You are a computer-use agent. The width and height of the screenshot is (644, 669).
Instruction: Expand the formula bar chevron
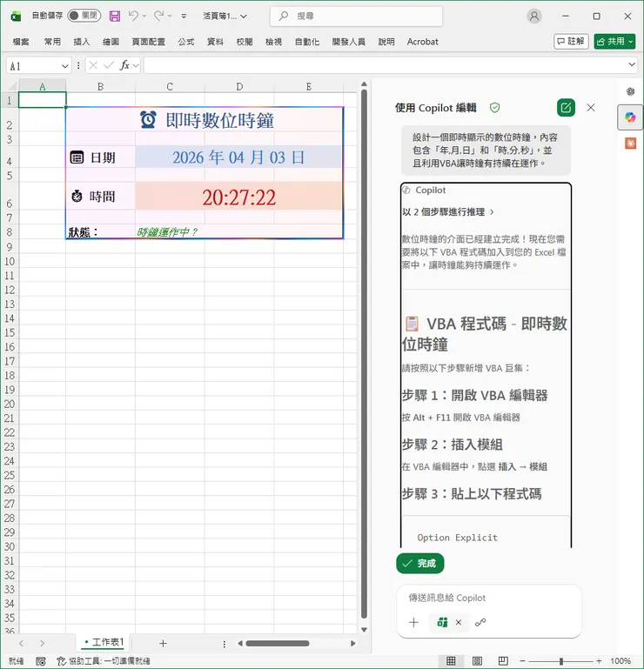coord(632,65)
